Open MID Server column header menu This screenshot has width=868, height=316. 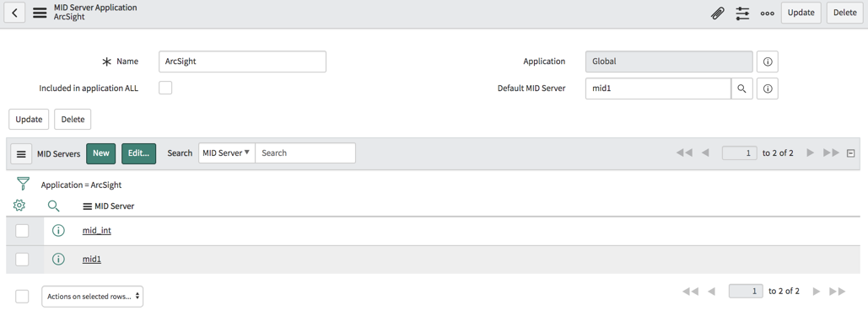coord(88,206)
